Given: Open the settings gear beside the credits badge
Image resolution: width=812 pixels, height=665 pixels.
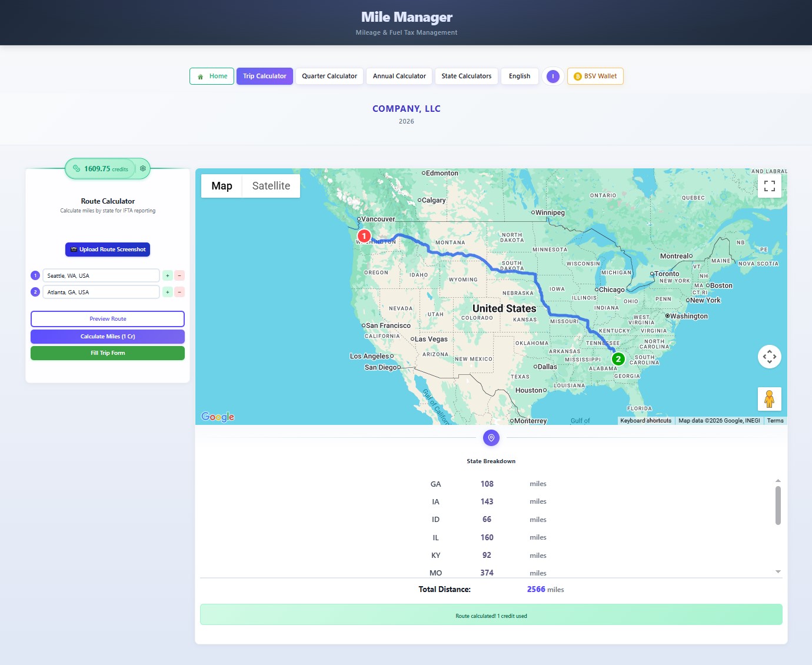Looking at the screenshot, I should pos(142,168).
